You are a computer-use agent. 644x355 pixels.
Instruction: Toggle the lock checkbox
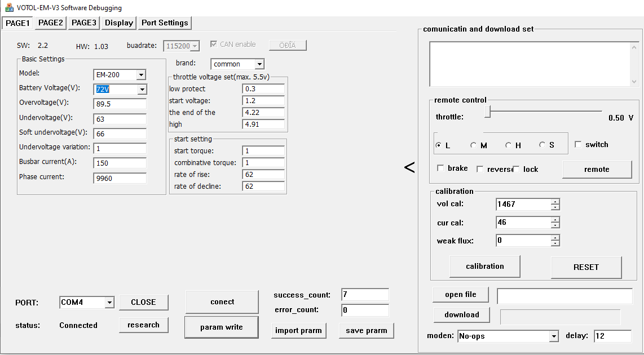(x=515, y=169)
